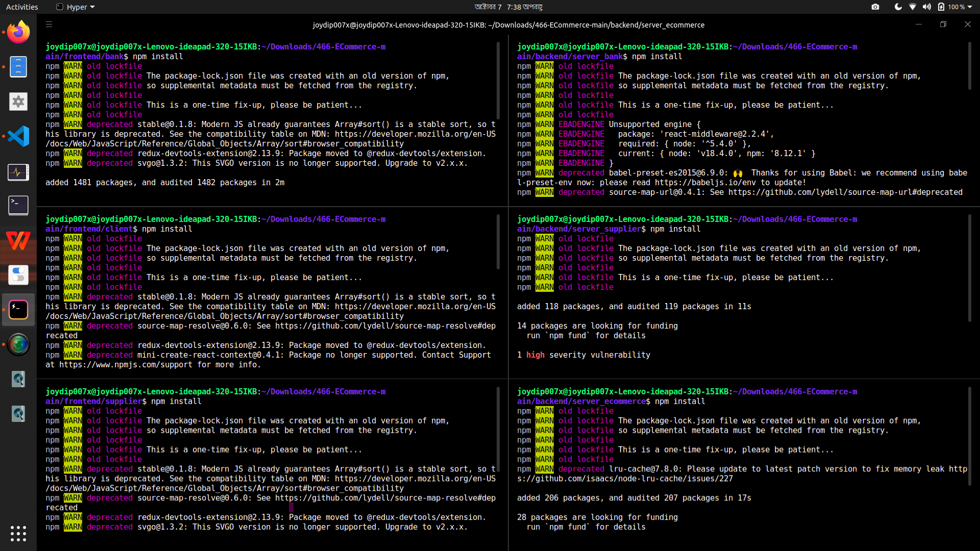
Task: Click '28 packages are looking for funding'
Action: (x=597, y=517)
